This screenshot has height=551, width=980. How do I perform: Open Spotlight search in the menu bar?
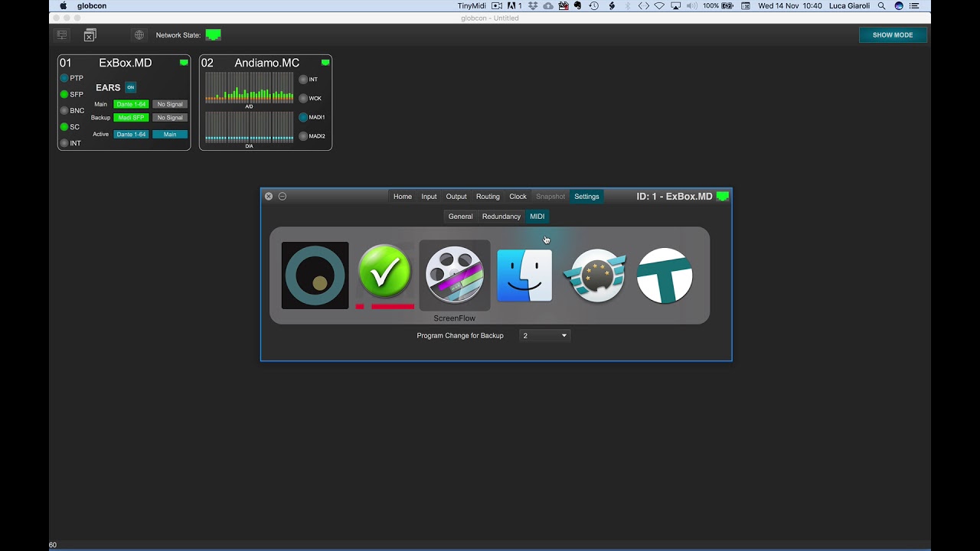[882, 5]
